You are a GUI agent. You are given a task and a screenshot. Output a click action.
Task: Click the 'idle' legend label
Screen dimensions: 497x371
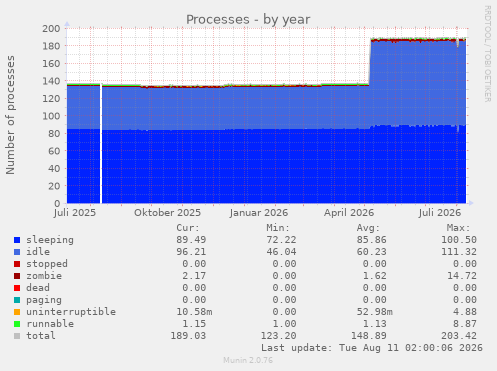[38, 252]
